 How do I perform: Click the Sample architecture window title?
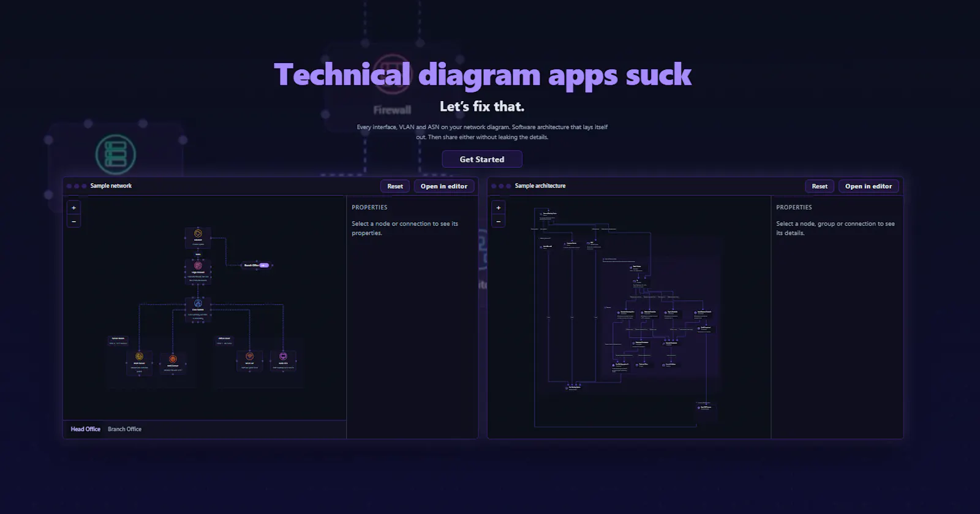coord(540,186)
